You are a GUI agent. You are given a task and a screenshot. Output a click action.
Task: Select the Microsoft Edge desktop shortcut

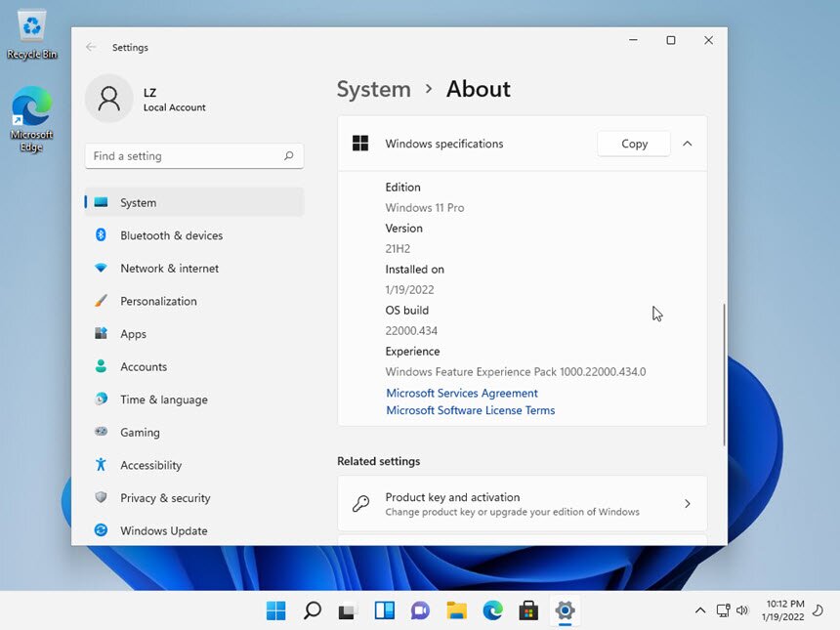31,119
